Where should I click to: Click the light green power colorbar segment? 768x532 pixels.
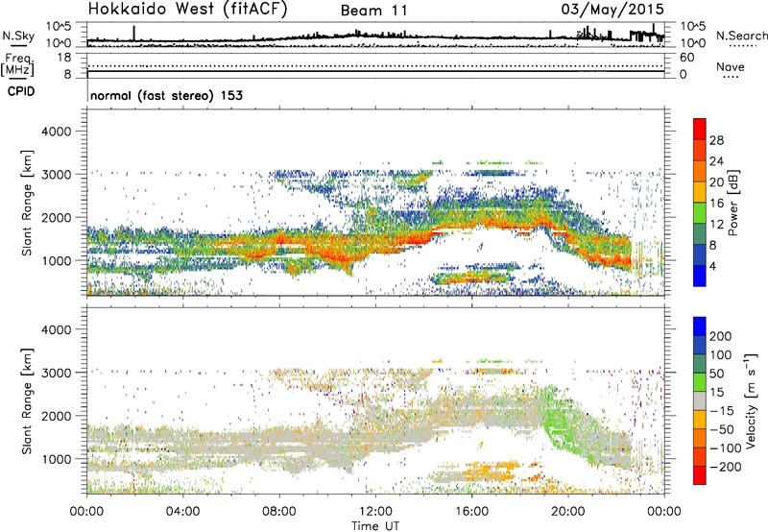tap(700, 213)
